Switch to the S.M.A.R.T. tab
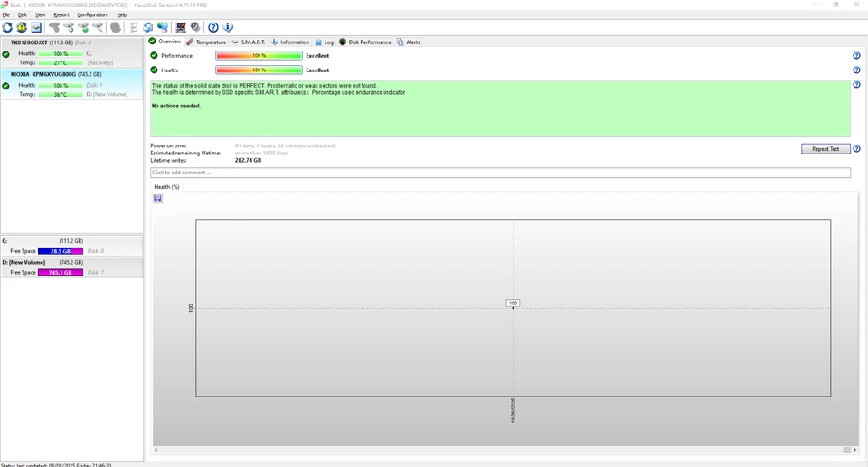 248,42
